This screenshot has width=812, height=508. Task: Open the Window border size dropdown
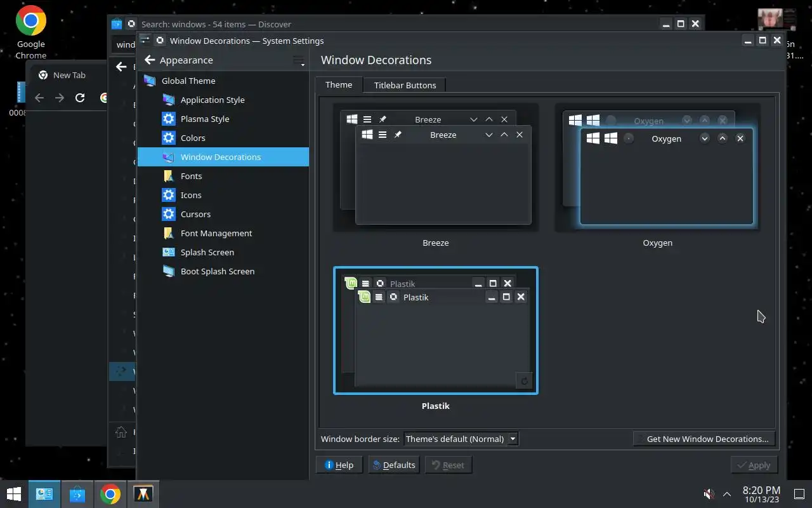point(461,439)
